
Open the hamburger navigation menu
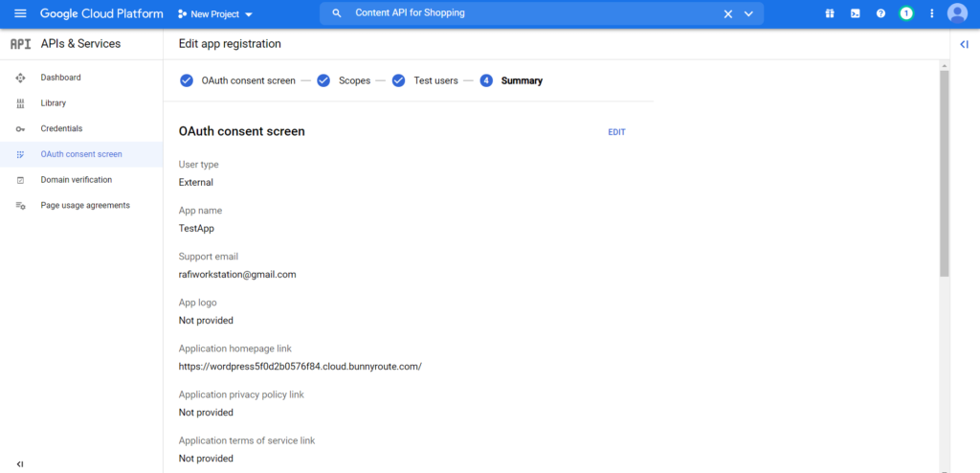point(20,13)
